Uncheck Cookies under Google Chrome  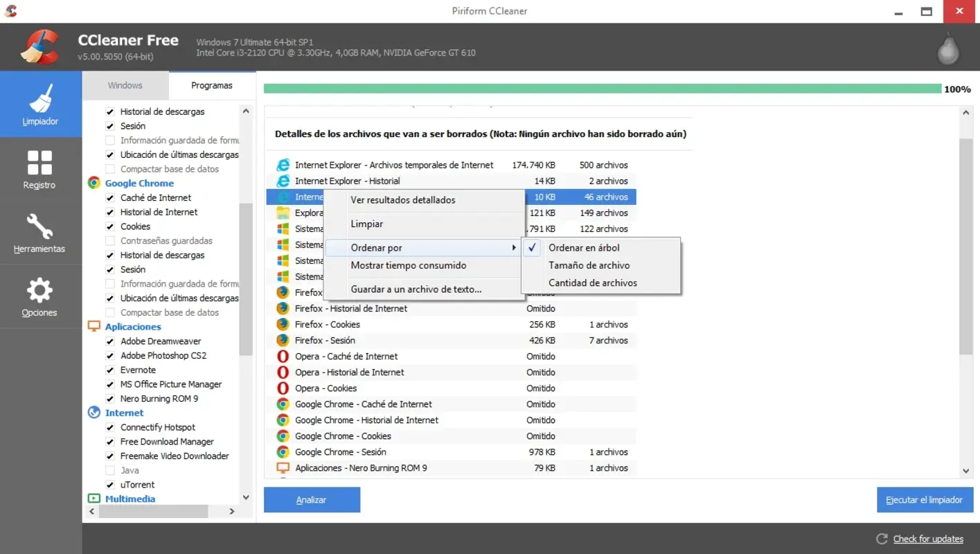[x=110, y=226]
